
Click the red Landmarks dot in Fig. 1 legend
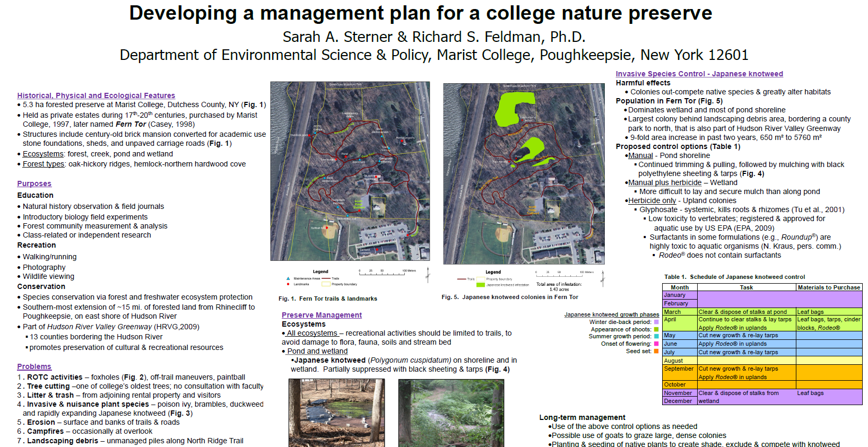pos(288,284)
